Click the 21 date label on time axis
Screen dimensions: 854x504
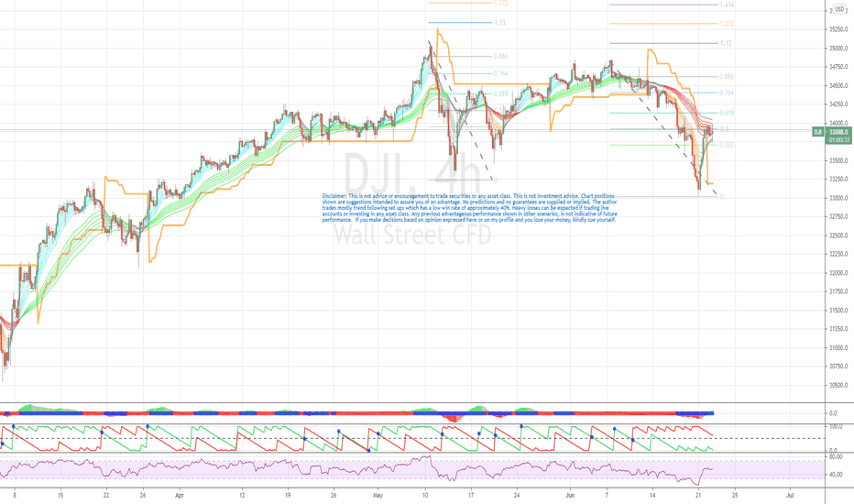pyautogui.click(x=698, y=496)
